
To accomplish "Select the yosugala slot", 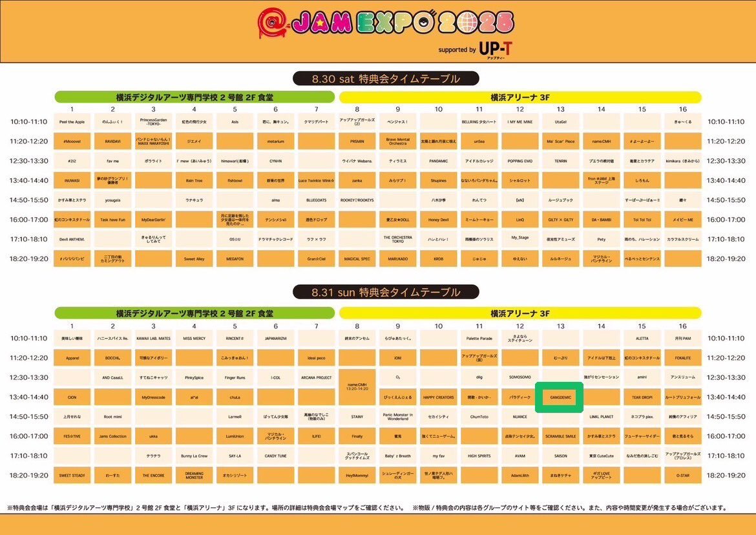I will [113, 200].
